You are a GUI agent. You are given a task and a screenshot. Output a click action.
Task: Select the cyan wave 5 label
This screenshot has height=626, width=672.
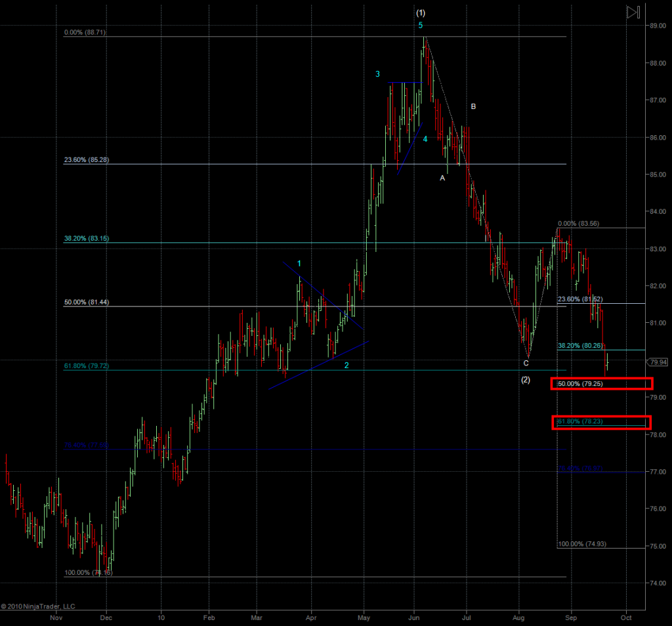421,26
